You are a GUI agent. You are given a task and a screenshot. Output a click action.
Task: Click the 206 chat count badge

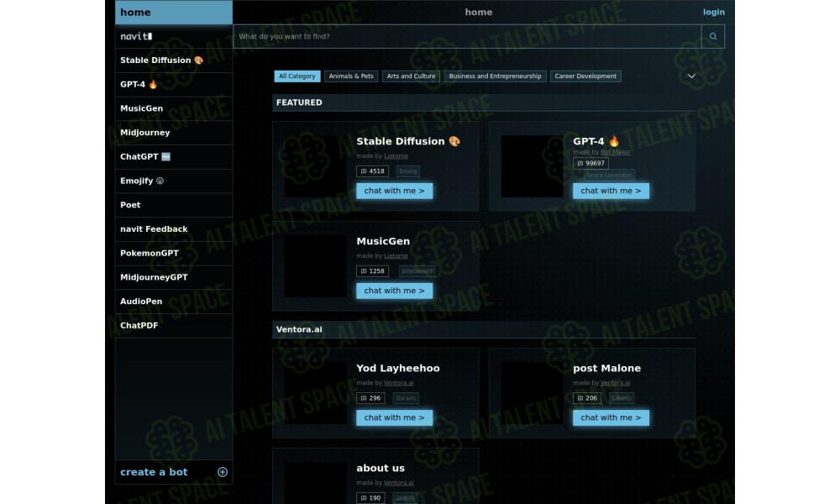[586, 398]
